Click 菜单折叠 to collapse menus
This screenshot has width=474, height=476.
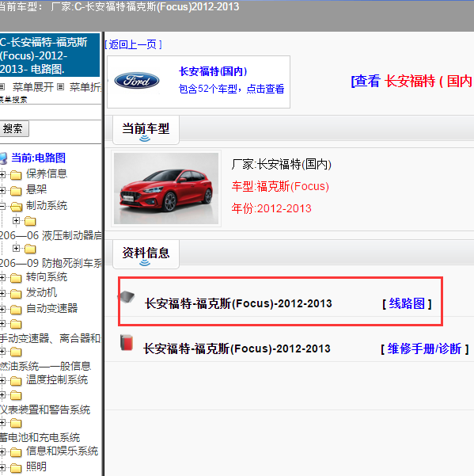tap(85, 87)
